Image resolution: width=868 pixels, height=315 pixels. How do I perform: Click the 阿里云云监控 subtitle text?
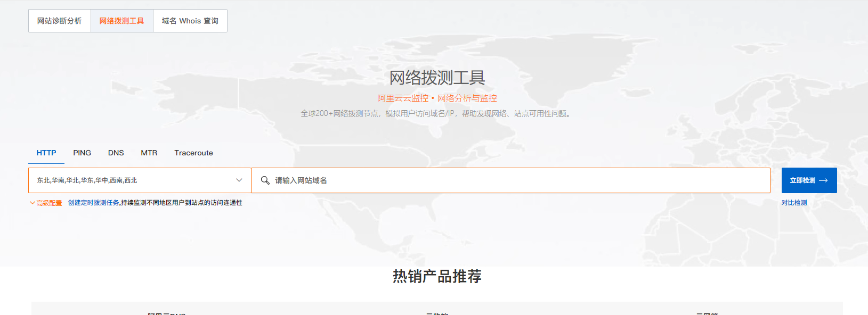click(403, 98)
